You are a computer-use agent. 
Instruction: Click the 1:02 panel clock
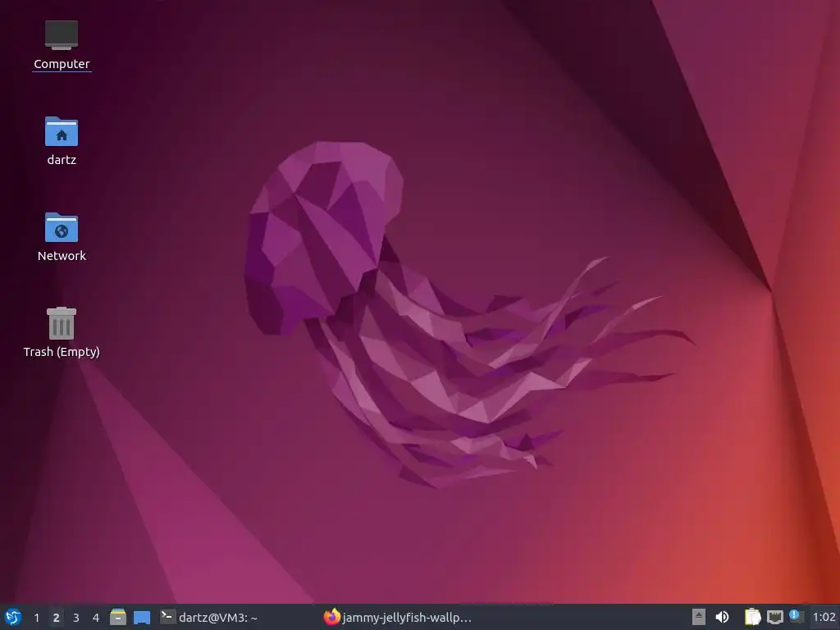824,617
